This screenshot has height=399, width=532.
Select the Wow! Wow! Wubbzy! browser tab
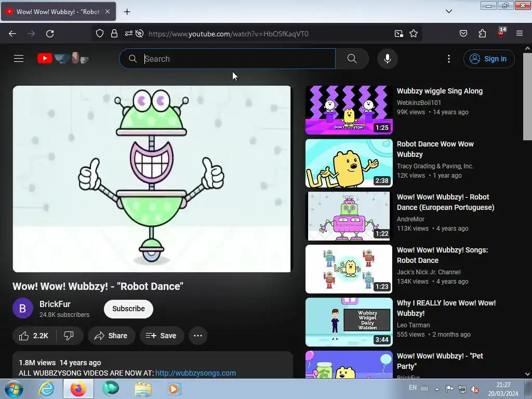[x=58, y=11]
